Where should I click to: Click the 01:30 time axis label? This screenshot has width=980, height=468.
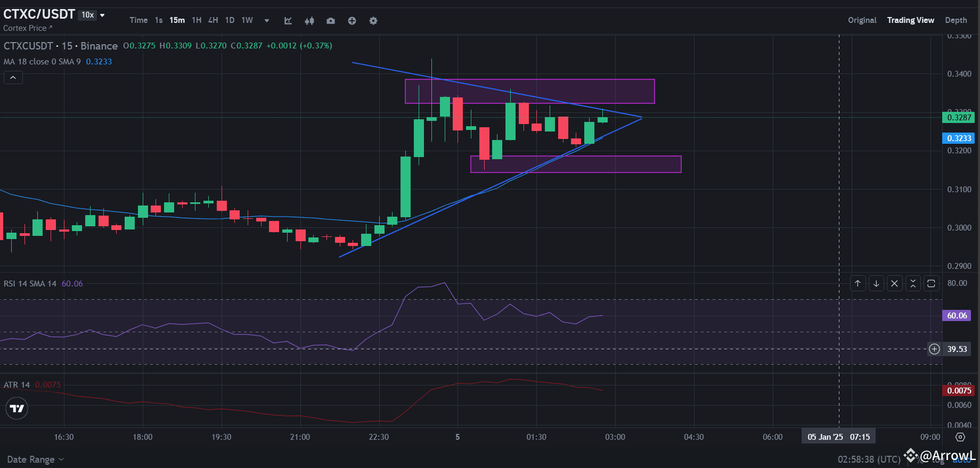(536, 437)
